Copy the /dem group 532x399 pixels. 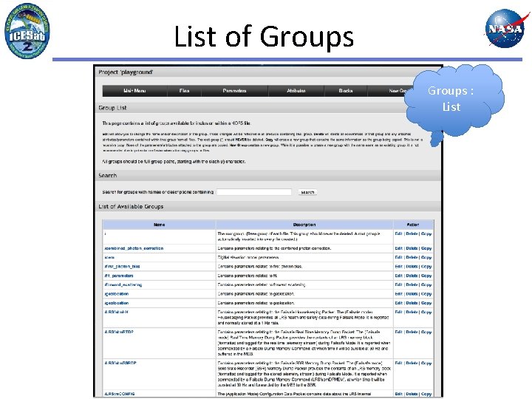click(426, 258)
